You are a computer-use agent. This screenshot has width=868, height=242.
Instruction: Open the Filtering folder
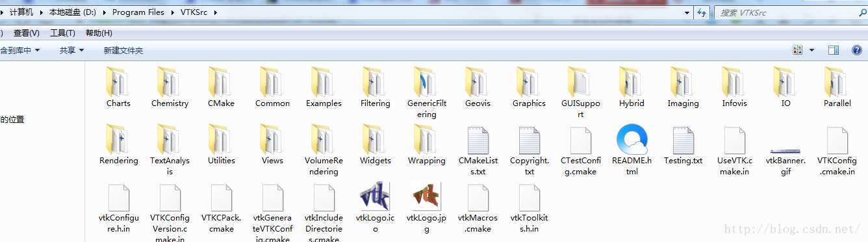375,87
